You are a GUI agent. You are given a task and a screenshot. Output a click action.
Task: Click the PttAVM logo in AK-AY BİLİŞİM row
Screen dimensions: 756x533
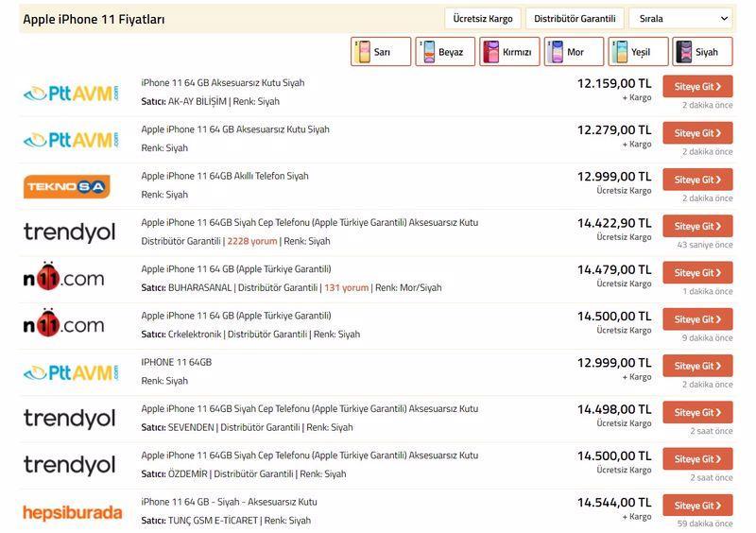(x=71, y=94)
